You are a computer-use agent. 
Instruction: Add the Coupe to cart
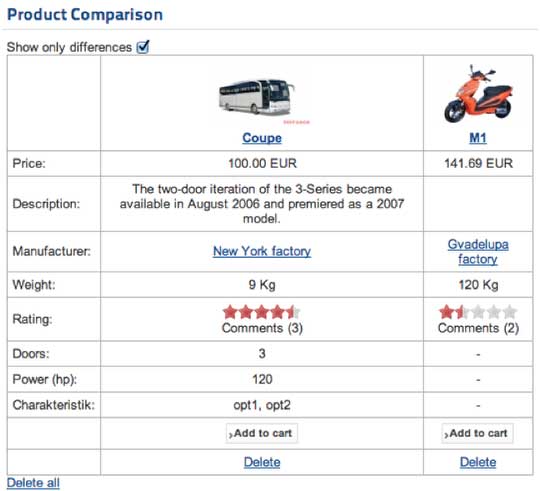click(262, 433)
